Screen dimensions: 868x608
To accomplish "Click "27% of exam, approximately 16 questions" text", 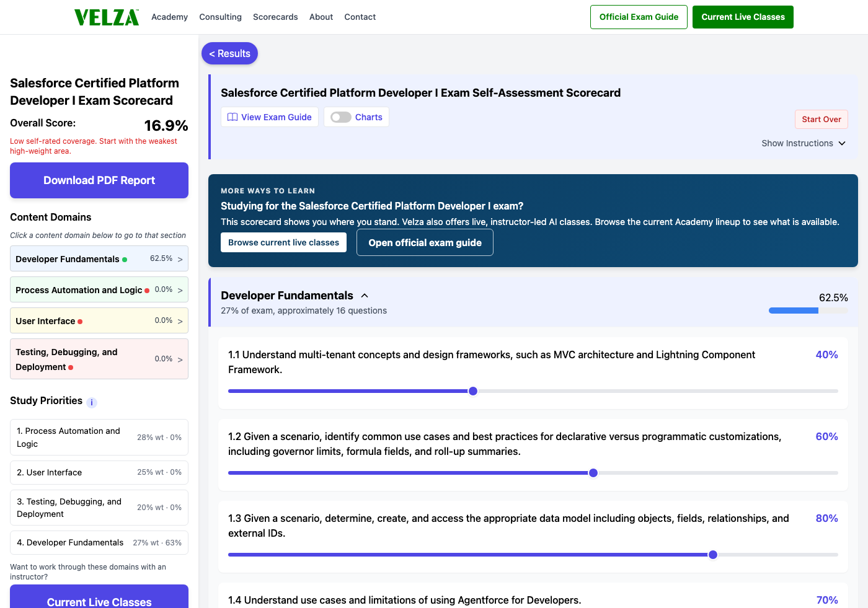I will point(304,311).
